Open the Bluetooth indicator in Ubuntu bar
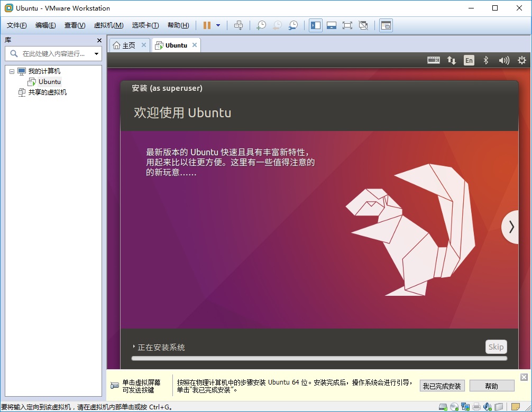This screenshot has width=532, height=412. click(486, 60)
